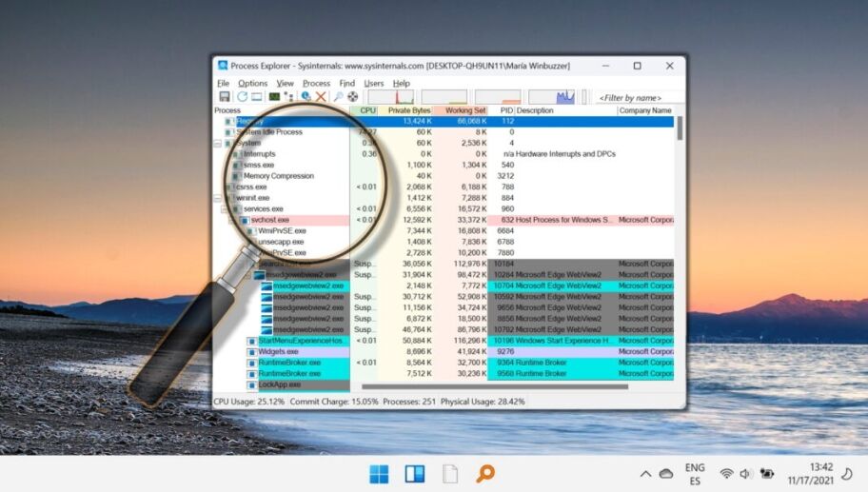
Task: Click the red X Kill Process icon
Action: (x=321, y=97)
